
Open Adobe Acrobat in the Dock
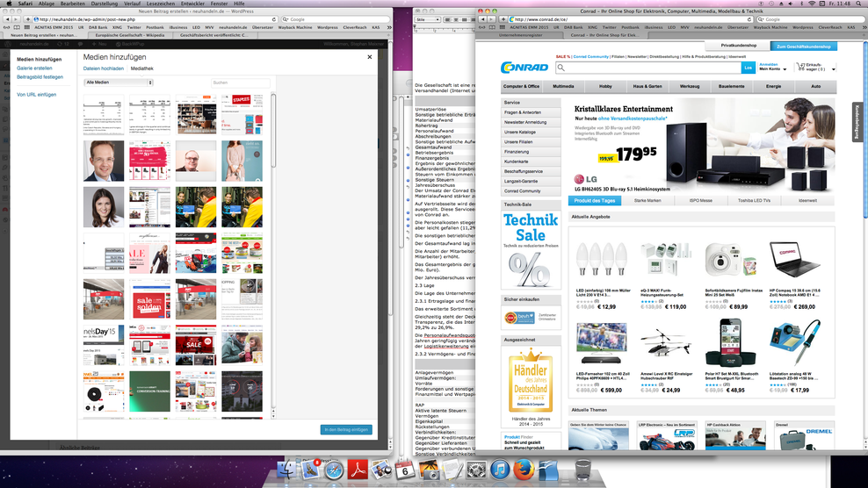click(x=358, y=470)
